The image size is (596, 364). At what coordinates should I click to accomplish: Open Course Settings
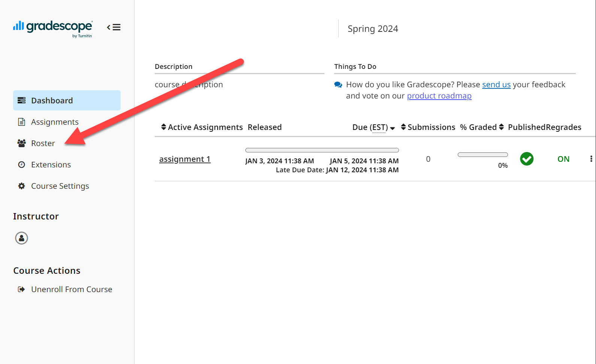60,186
